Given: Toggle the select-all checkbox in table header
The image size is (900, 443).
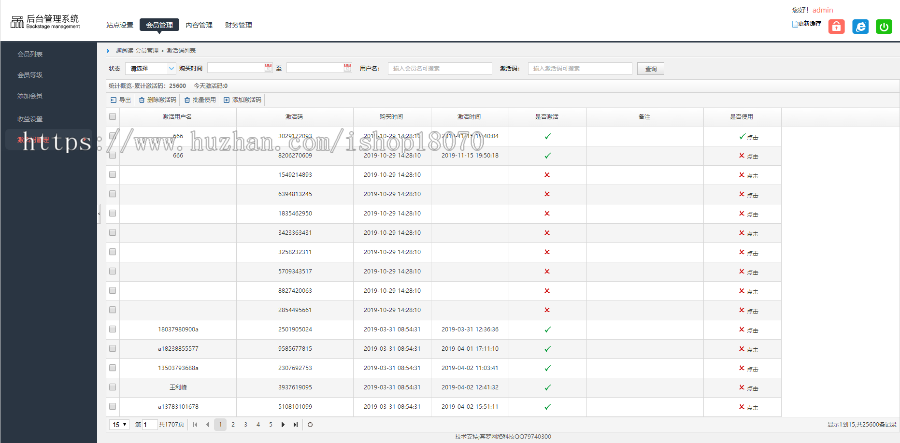Looking at the screenshot, I should pos(112,116).
